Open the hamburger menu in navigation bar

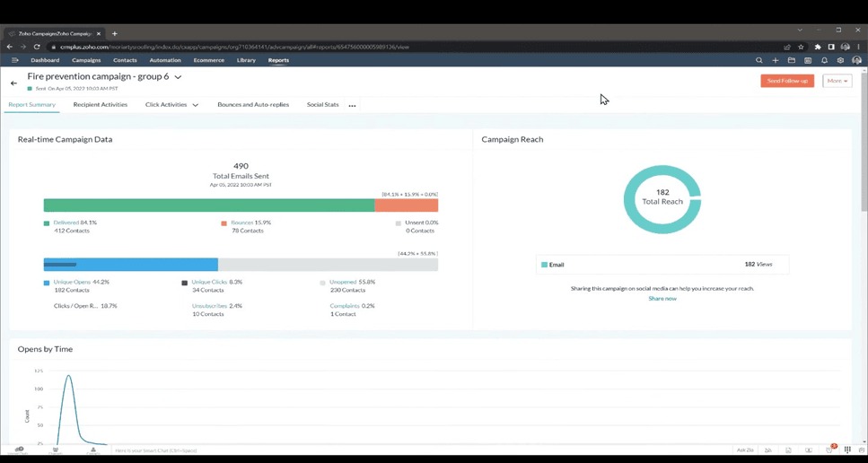point(14,60)
